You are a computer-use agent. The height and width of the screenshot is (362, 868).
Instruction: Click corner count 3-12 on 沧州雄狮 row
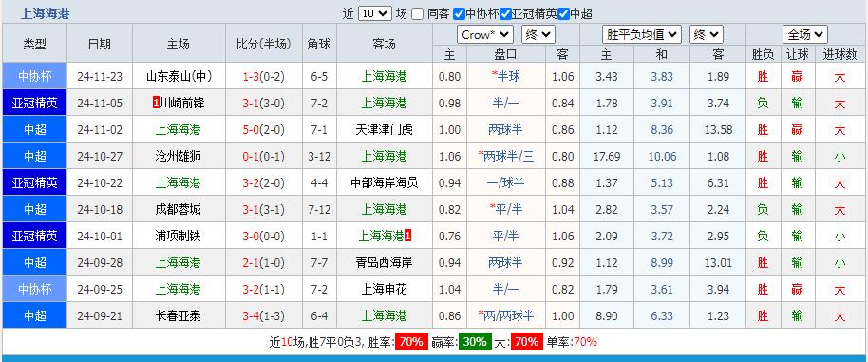point(319,156)
